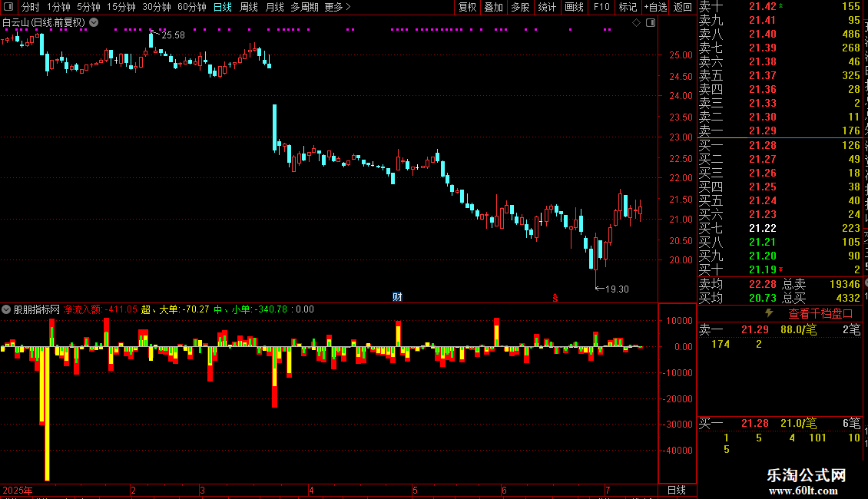
Task: Collapse the 股朋指标网 indicator dropdown icon
Action: (x=6, y=309)
